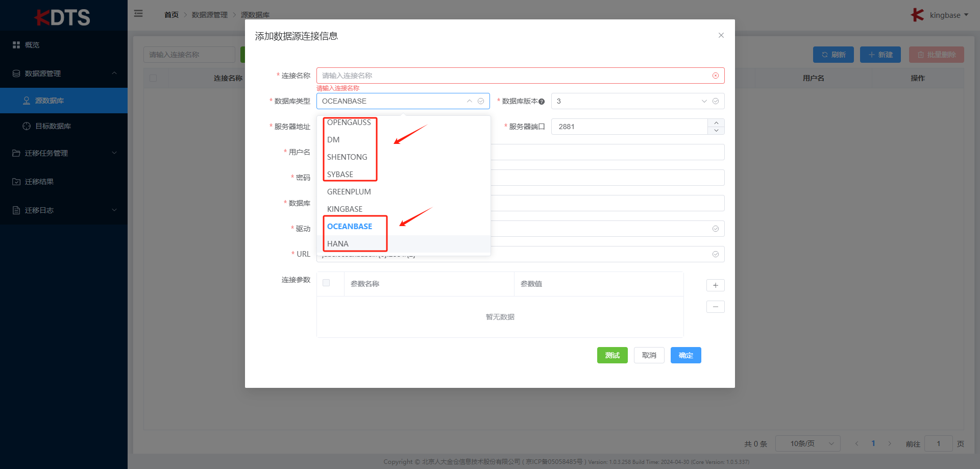This screenshot has width=980, height=469.
Task: Click the cancel button
Action: pos(649,355)
